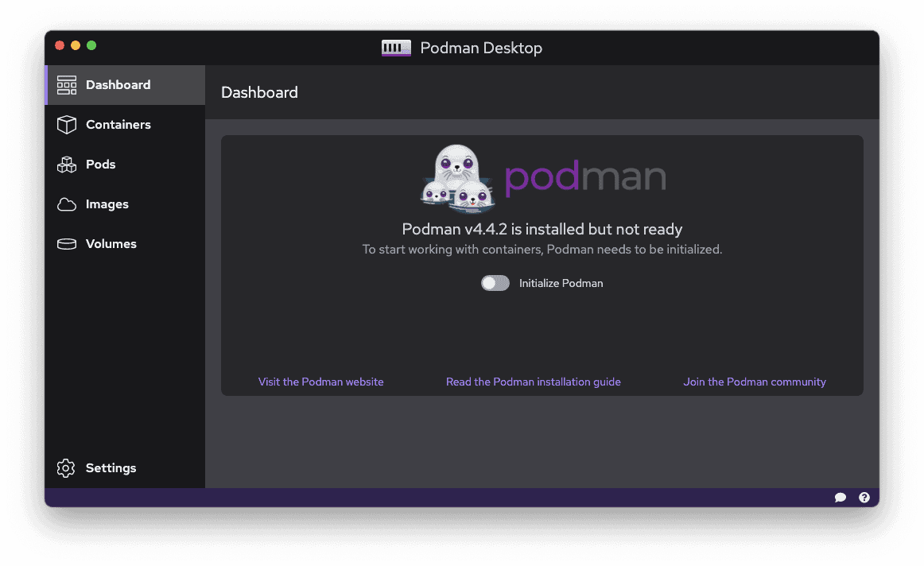Minimize the window with yellow button
This screenshot has width=924, height=566.
(x=76, y=46)
